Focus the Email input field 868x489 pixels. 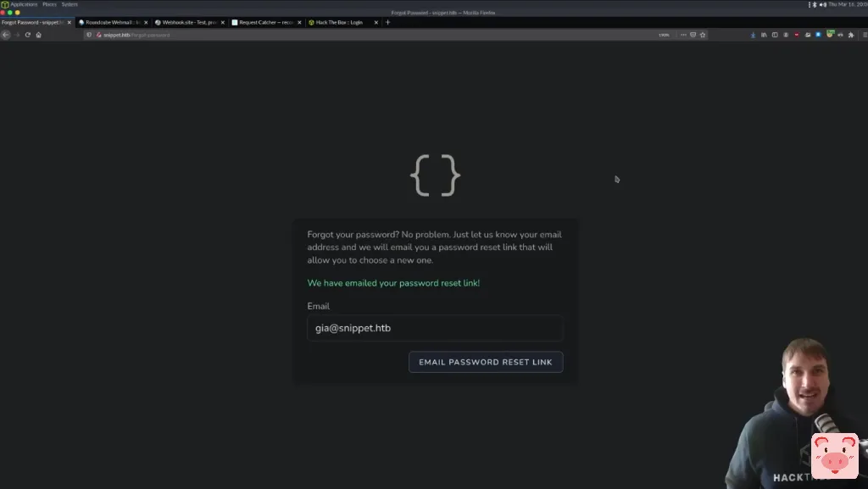435,328
